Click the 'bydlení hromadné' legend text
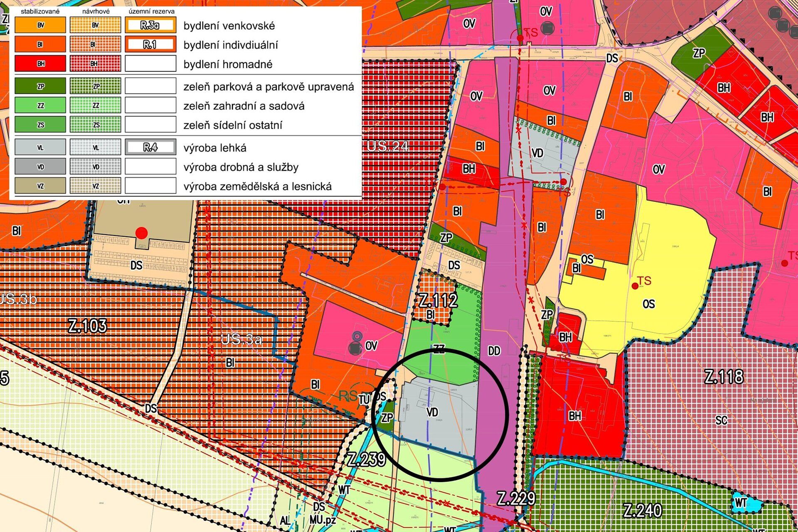Screen dimensions: 798x532 click(228, 64)
